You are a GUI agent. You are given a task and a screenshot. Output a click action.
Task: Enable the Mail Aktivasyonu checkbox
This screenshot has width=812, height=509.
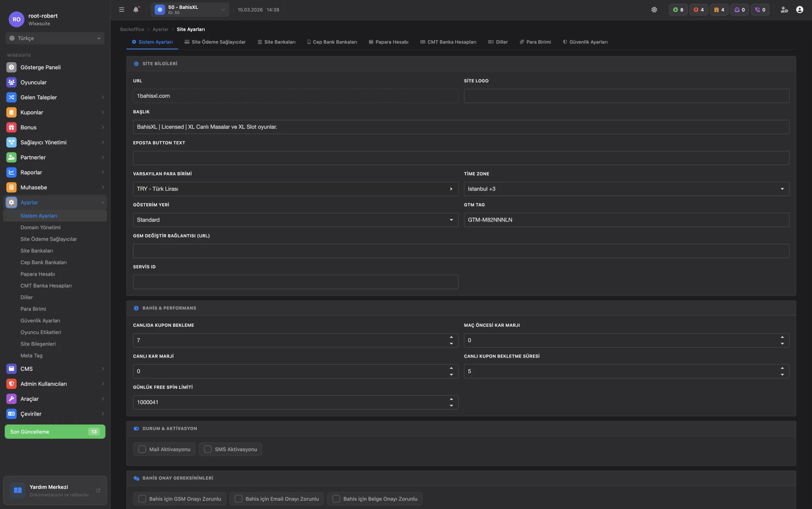tap(142, 449)
